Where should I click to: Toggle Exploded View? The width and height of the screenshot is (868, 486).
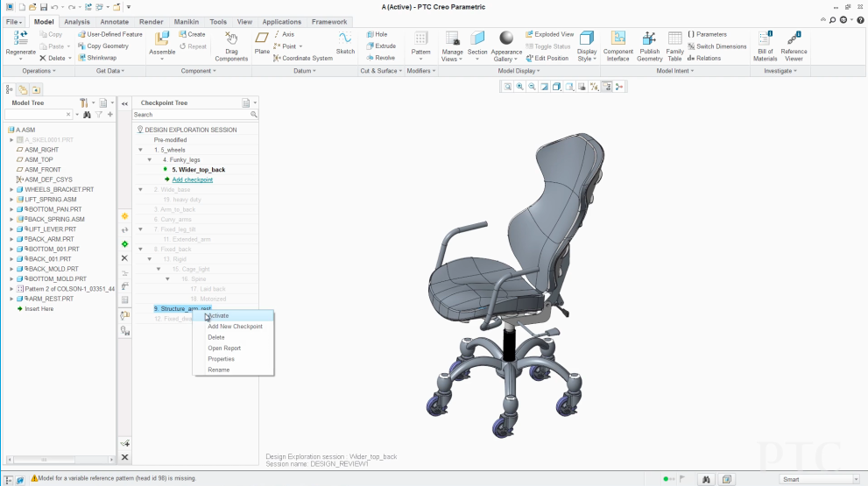pos(550,34)
